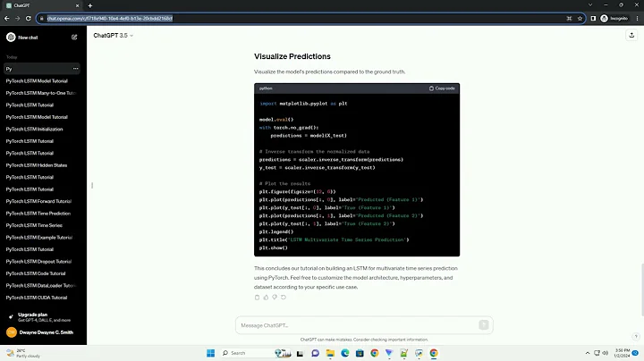Open the PyTorch LSTM DataLoader chat
Viewport: 644px width, 361px height.
click(41, 286)
